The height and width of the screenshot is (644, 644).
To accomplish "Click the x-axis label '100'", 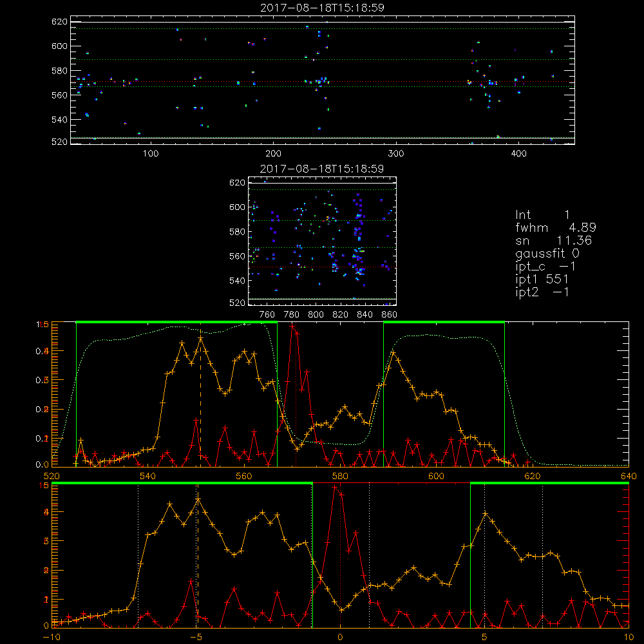I will (151, 154).
